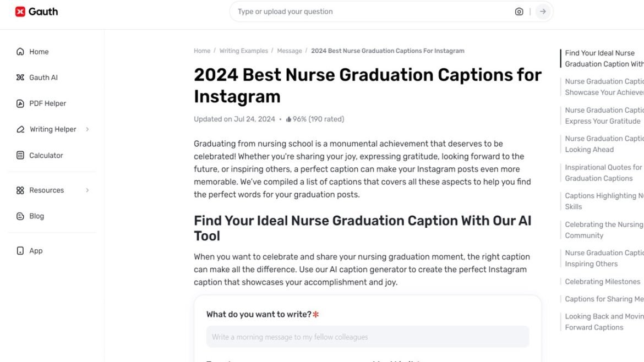Focus the 'Type or upload your question' search box
The width and height of the screenshot is (644, 362).
(369, 12)
